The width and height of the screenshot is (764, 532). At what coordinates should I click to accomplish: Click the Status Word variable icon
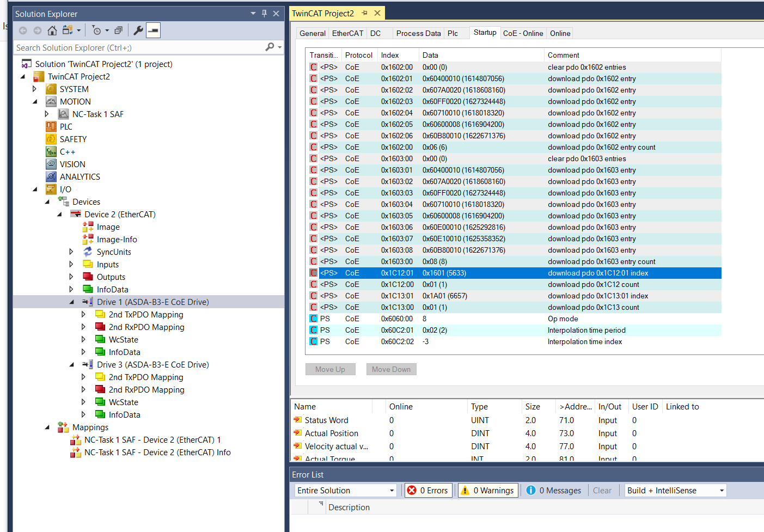tap(298, 420)
